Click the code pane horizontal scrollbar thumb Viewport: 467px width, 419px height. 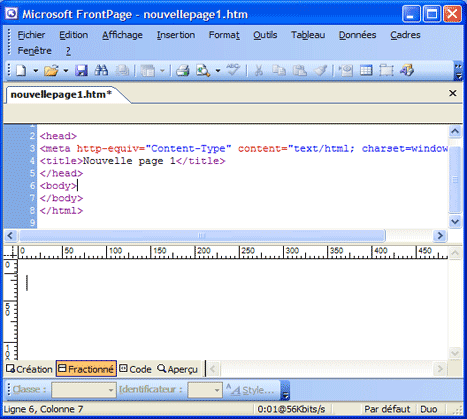tap(202, 236)
